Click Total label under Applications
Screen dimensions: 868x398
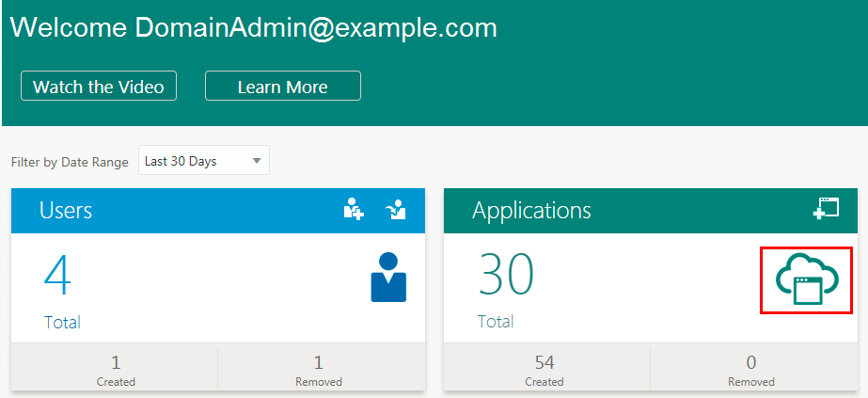[x=496, y=322]
